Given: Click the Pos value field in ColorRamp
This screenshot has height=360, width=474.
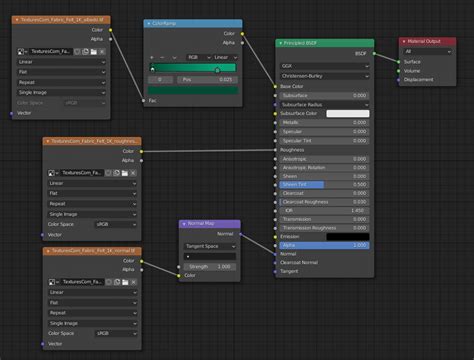Looking at the screenshot, I should (207, 80).
